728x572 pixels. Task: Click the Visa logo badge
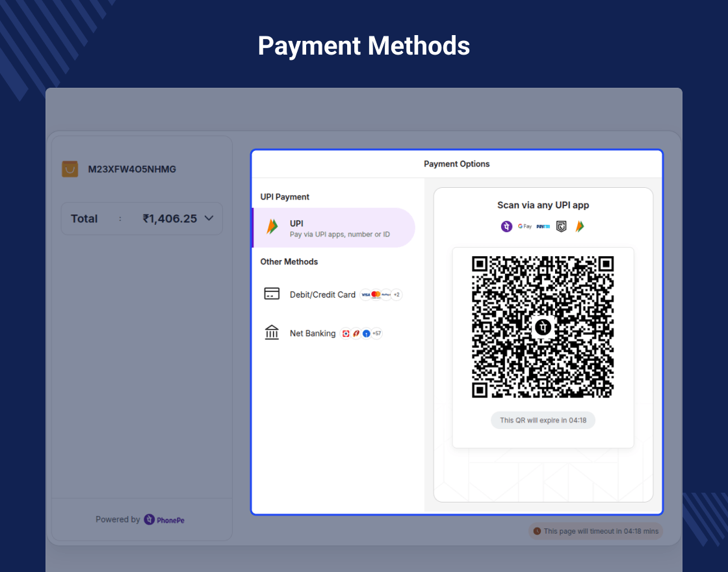[366, 294]
